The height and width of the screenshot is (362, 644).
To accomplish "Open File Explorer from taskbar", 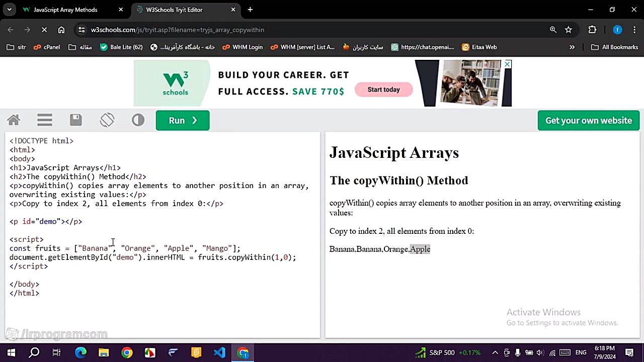I will tap(104, 352).
